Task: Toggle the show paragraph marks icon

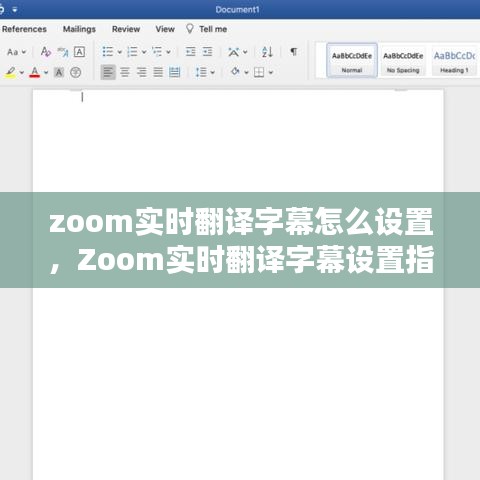Action: click(x=294, y=52)
